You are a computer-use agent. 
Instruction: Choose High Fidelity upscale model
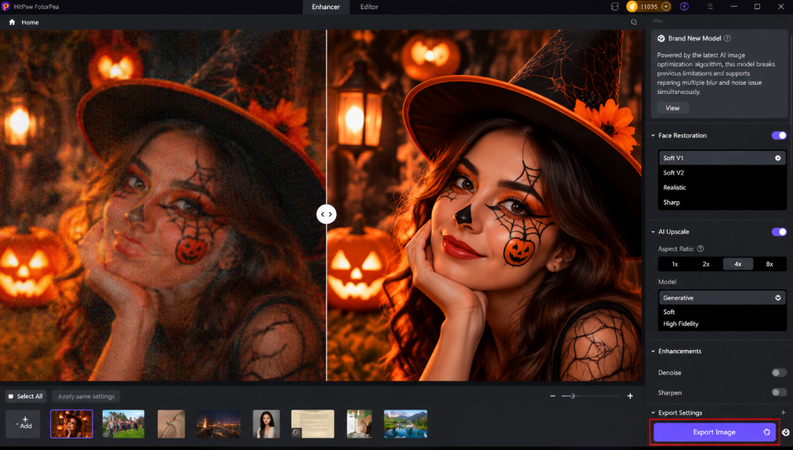click(x=722, y=324)
